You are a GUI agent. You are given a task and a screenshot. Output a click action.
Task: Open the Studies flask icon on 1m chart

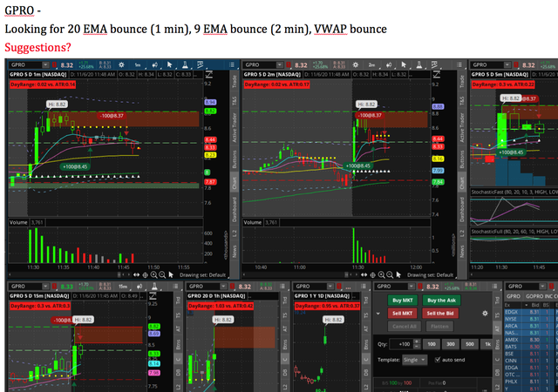click(x=185, y=64)
